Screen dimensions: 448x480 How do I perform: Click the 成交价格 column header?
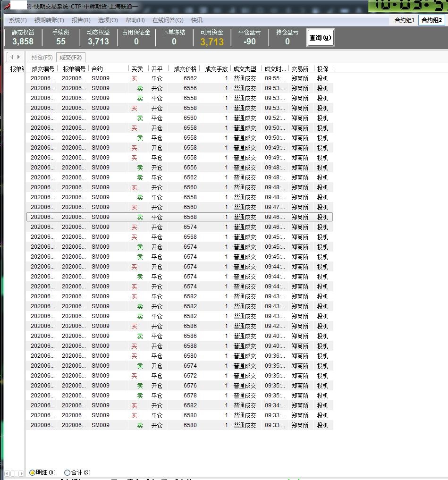tap(185, 69)
